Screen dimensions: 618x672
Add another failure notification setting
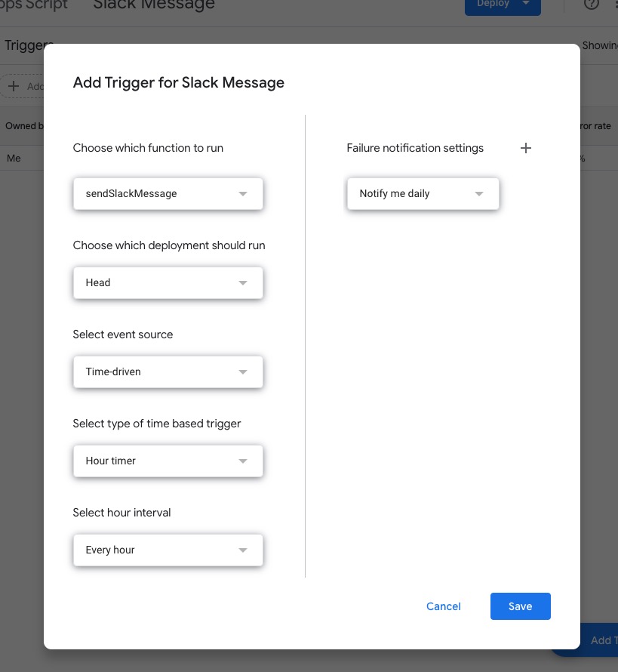(525, 148)
